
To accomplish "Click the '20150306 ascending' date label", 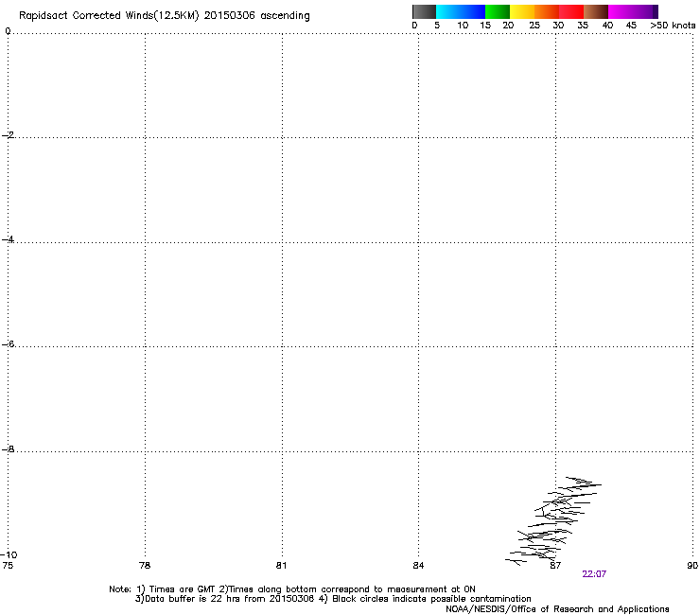I will click(256, 16).
